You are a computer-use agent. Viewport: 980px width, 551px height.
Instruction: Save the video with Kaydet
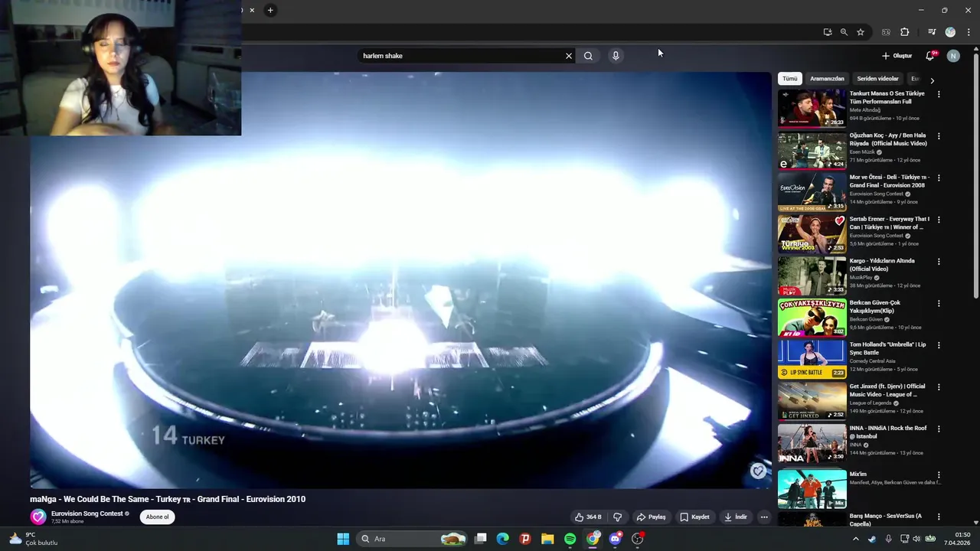click(695, 517)
